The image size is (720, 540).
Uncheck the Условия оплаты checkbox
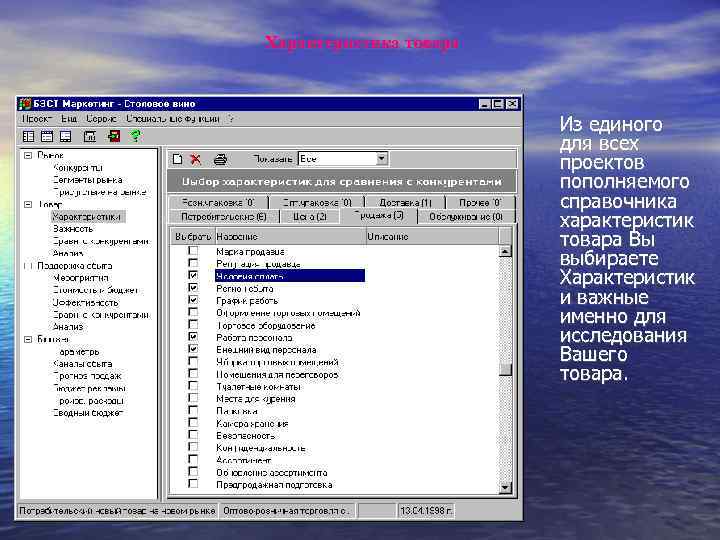[x=193, y=276]
